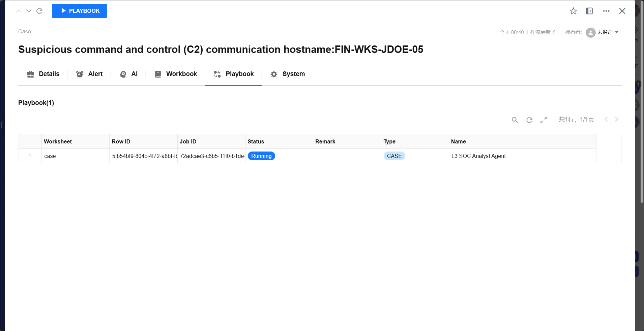
Task: Select the System tab
Action: click(288, 74)
